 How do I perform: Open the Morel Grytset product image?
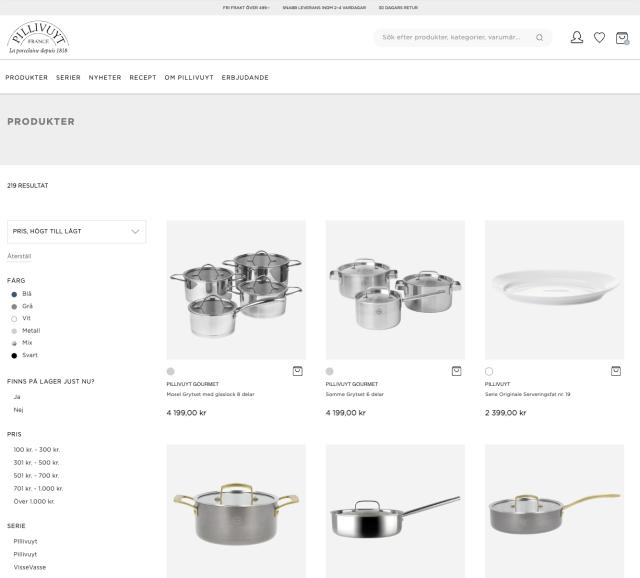(x=236, y=290)
